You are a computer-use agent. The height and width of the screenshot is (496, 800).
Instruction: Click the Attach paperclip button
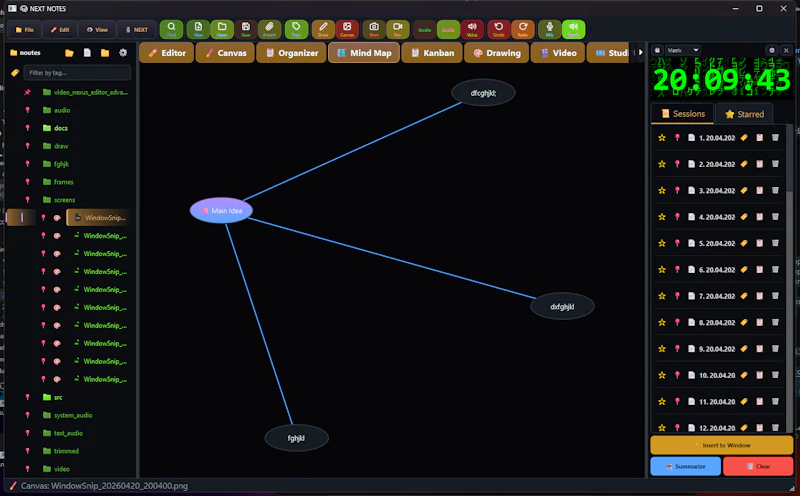pyautogui.click(x=269, y=29)
